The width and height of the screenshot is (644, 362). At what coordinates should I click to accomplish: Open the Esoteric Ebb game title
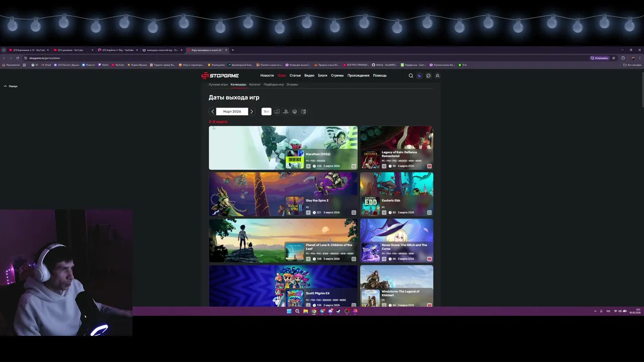point(391,201)
